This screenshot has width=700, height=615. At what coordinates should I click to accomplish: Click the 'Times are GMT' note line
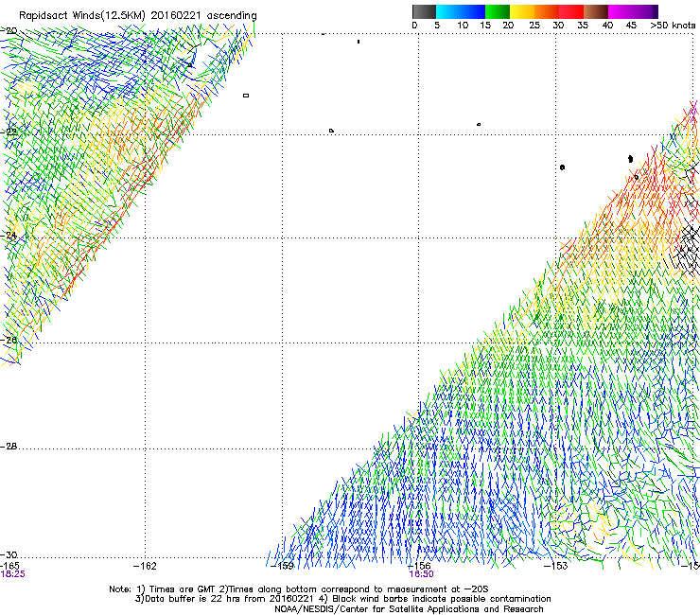tap(299, 589)
